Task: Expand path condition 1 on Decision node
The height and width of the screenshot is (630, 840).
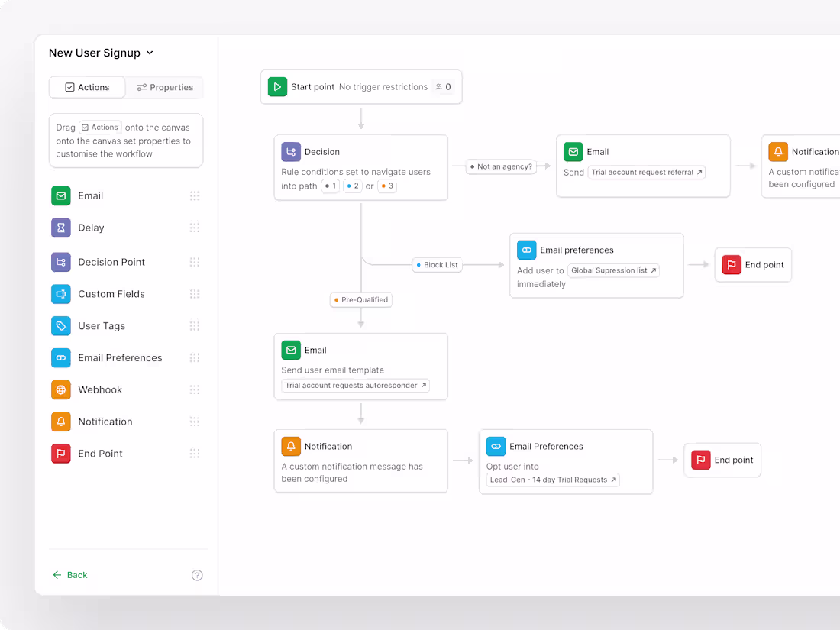Action: point(330,186)
